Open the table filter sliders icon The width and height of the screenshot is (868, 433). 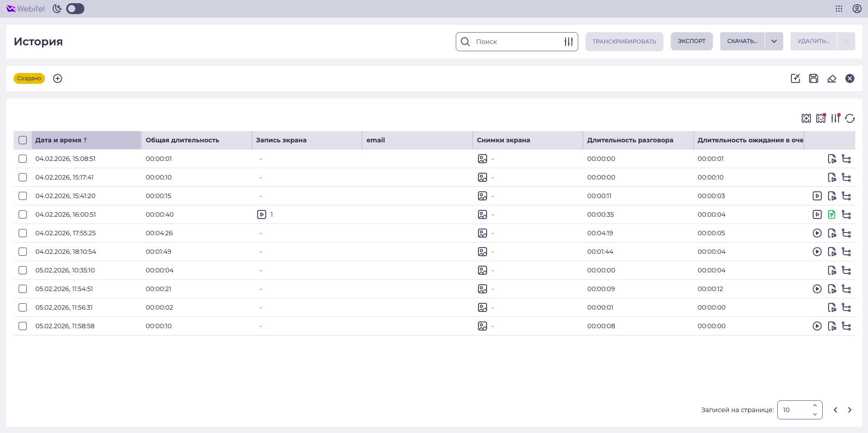click(x=835, y=118)
